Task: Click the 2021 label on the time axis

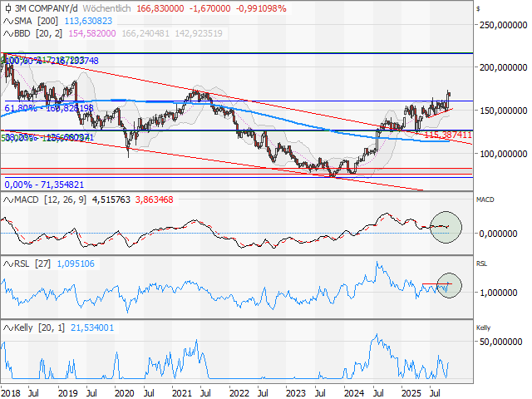Action: (x=182, y=393)
